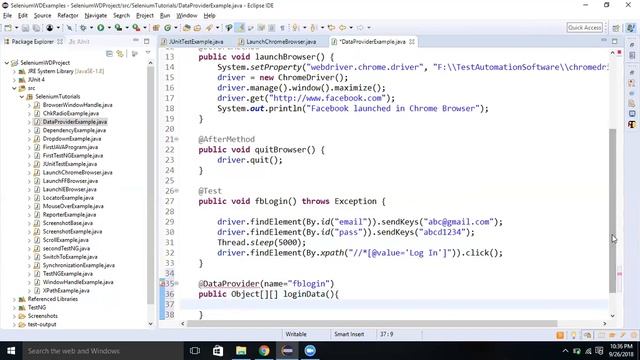Select the Java perspective icon

pos(631,28)
